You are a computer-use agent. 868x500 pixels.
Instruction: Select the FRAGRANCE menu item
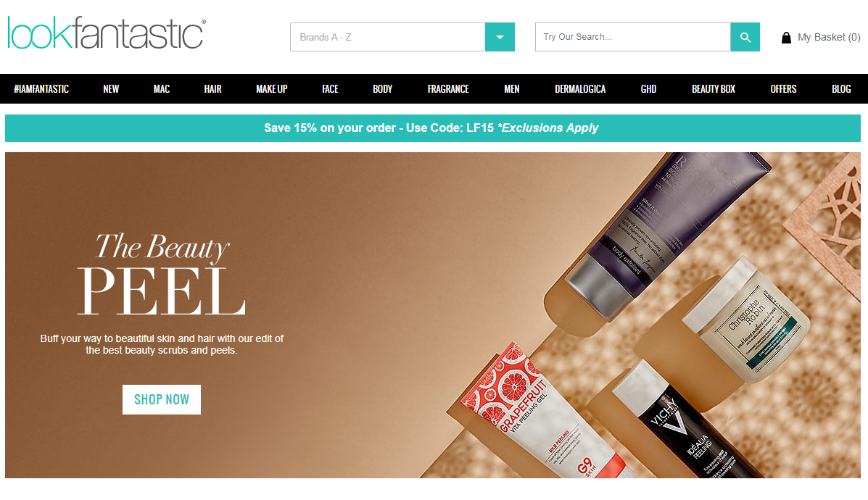coord(448,89)
